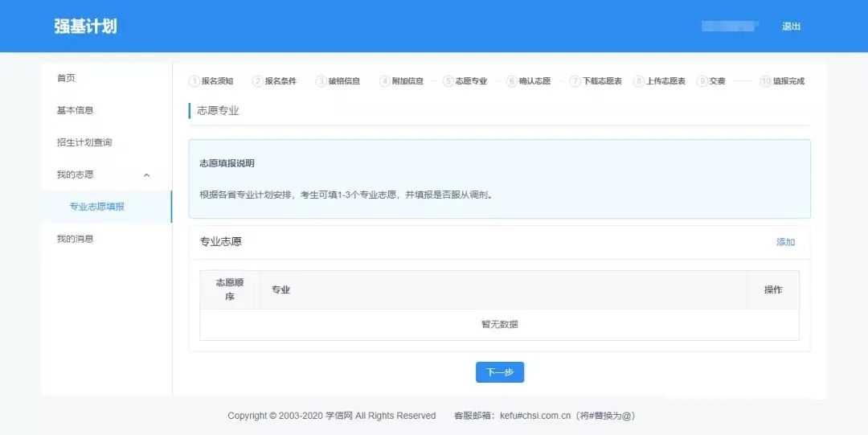The image size is (868, 435).
Task: Click step 2 报名条件 circle icon
Action: [257, 81]
